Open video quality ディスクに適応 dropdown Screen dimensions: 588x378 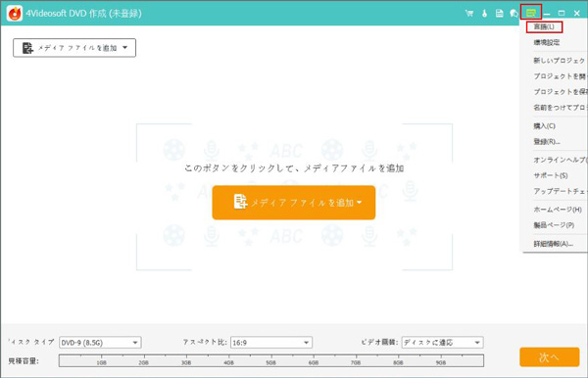click(443, 343)
